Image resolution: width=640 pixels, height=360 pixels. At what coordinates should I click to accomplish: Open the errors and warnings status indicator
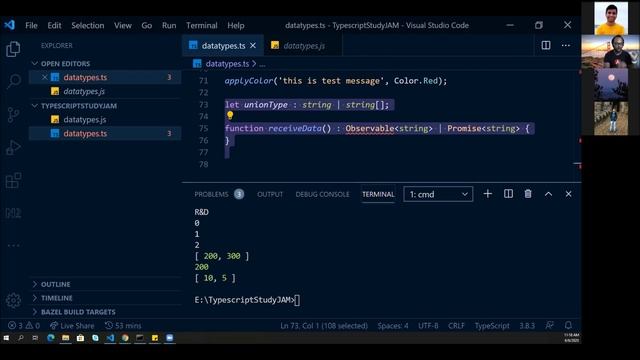pos(24,326)
